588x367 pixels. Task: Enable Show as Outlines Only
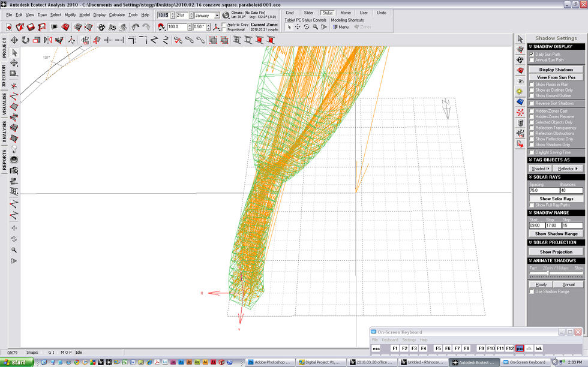coord(532,91)
